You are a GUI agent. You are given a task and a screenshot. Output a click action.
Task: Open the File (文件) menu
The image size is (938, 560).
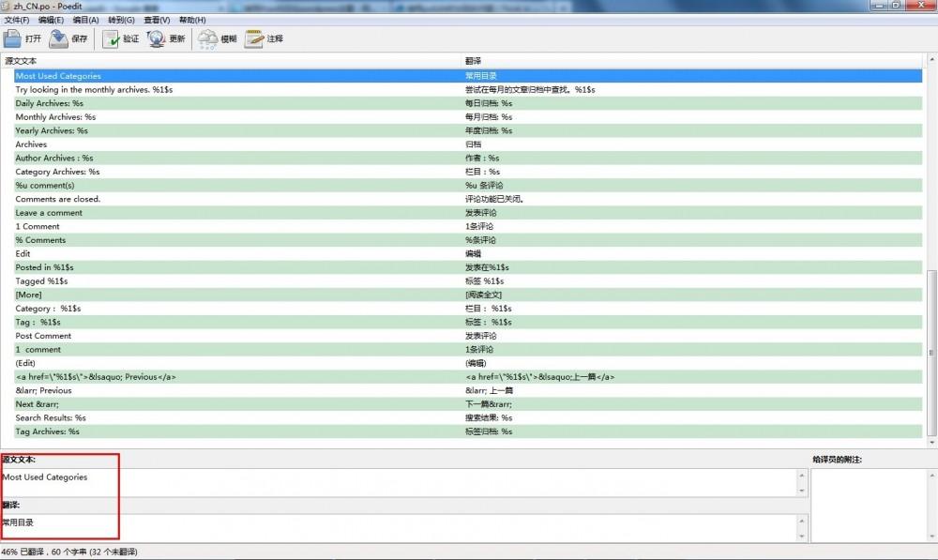17,20
